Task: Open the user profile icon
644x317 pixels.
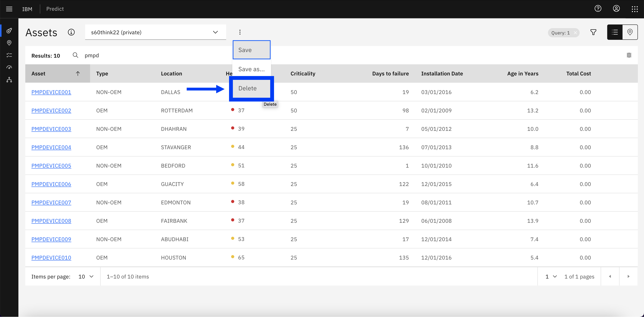Action: click(616, 9)
